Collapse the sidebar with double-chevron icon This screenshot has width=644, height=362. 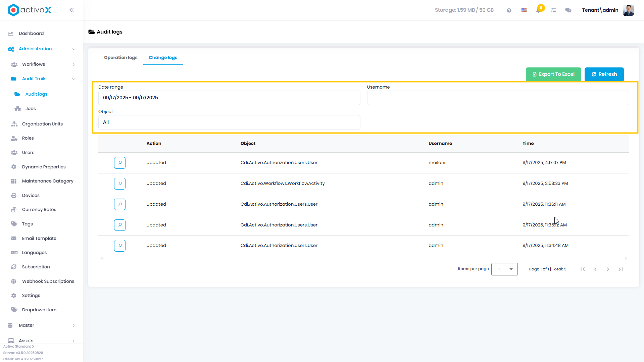pyautogui.click(x=71, y=10)
